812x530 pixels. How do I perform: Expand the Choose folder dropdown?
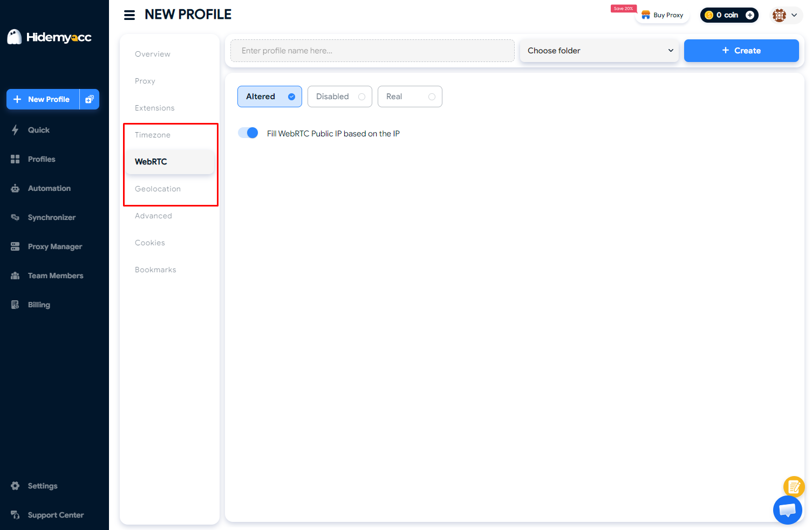[x=599, y=51]
